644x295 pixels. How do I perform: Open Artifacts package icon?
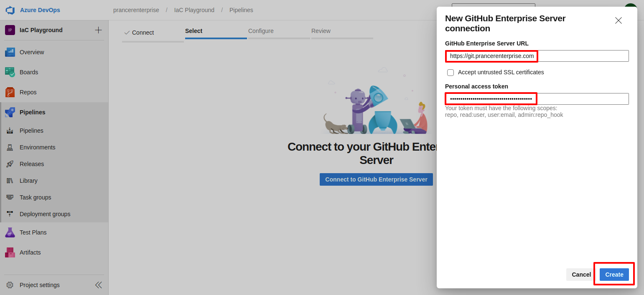[x=10, y=252]
